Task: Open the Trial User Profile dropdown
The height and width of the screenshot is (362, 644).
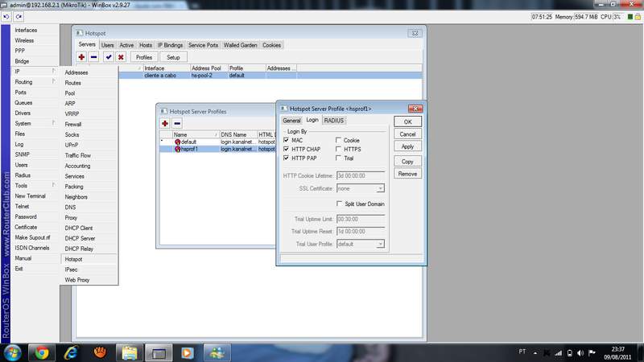Action: pos(380,244)
